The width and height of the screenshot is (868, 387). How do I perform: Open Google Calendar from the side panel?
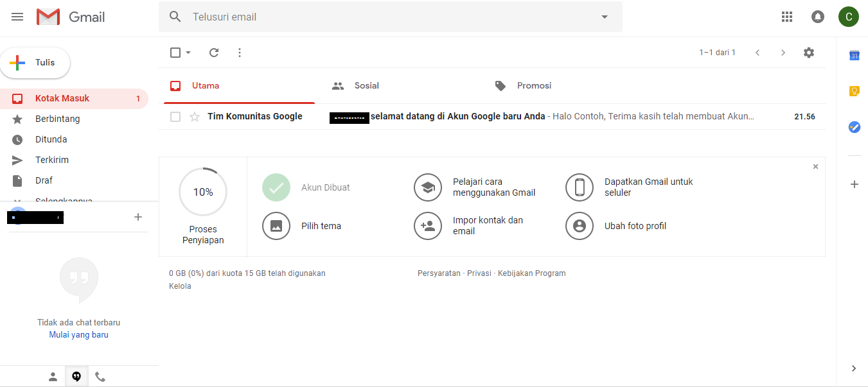tap(854, 55)
